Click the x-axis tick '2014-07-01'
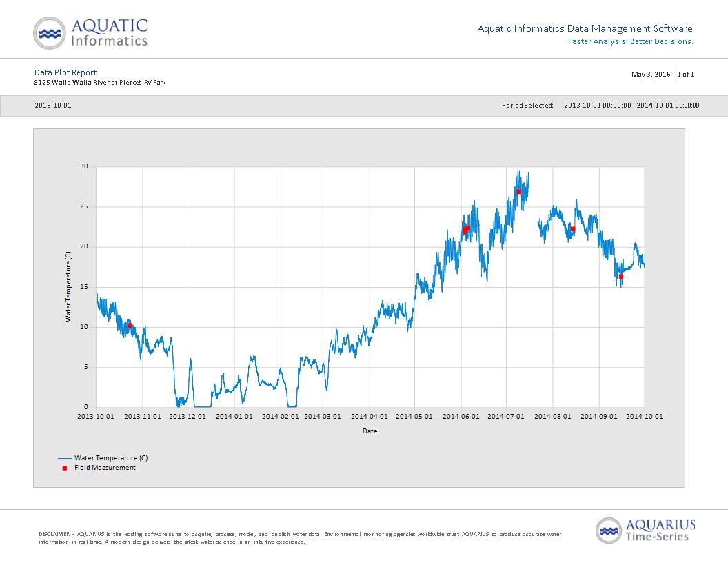728x563 pixels. pos(506,417)
